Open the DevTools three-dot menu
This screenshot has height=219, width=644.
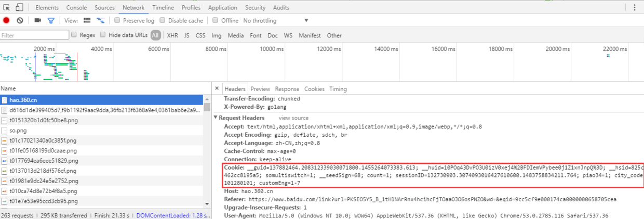pyautogui.click(x=635, y=8)
